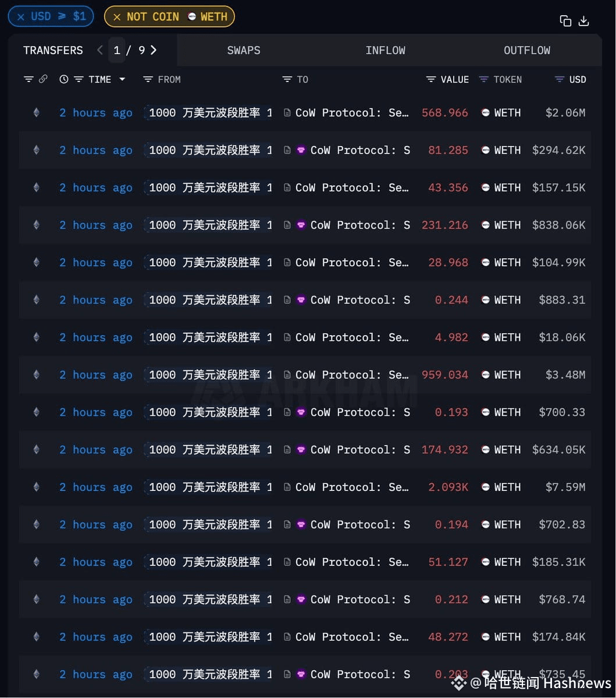
Task: Open the TOKEN column filter
Action: coord(483,79)
